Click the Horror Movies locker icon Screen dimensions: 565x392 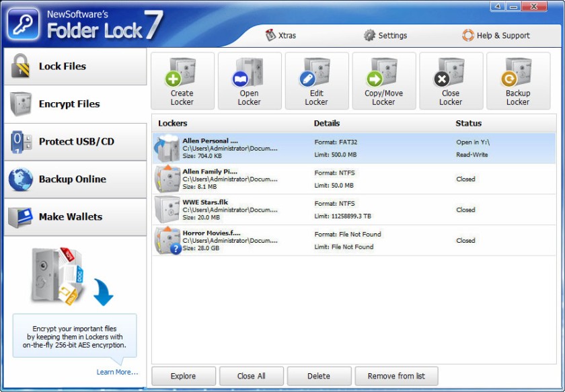pyautogui.click(x=167, y=240)
